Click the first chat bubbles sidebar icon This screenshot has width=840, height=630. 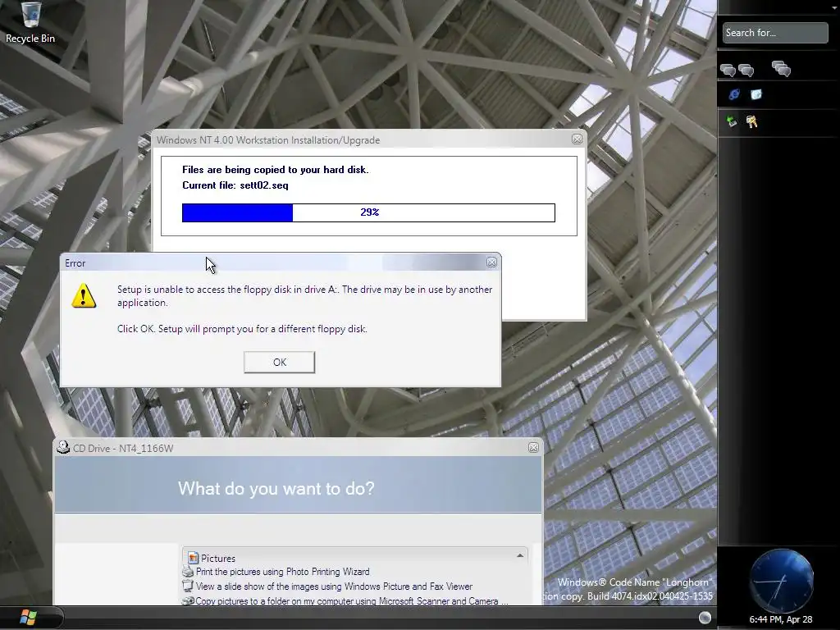pyautogui.click(x=728, y=70)
